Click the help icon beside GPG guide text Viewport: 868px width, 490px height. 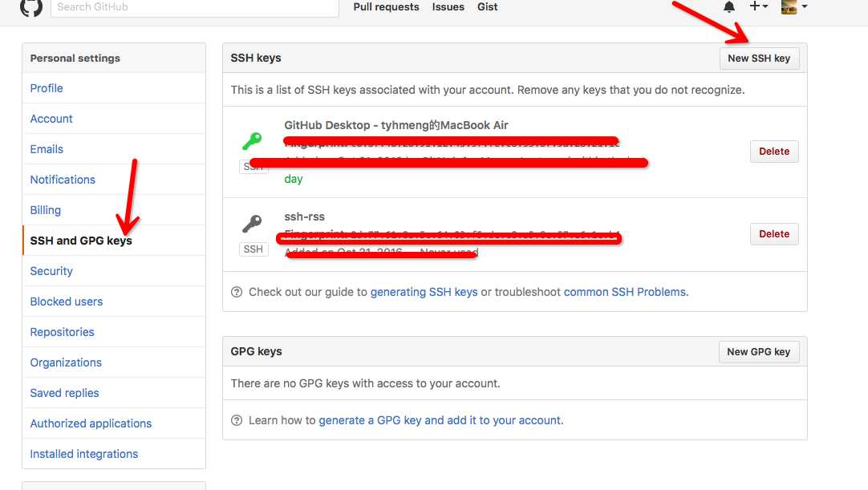[x=237, y=420]
